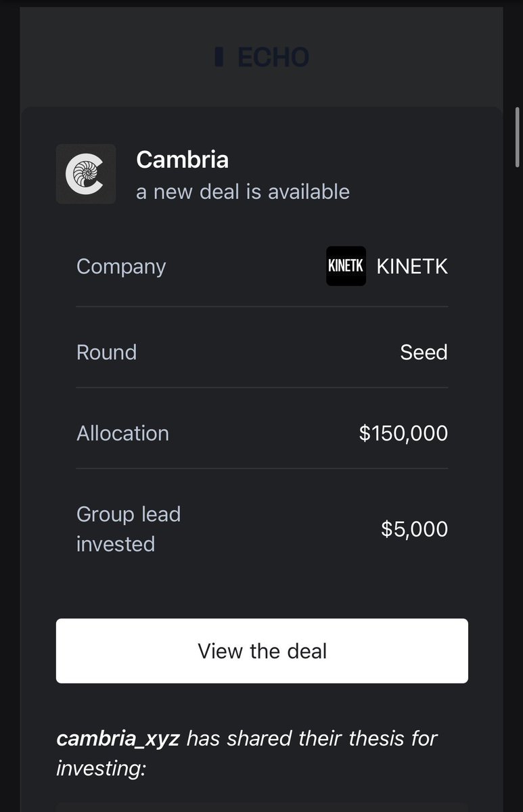The height and width of the screenshot is (812, 523).
Task: Click the ECHO header text
Action: coord(273,58)
